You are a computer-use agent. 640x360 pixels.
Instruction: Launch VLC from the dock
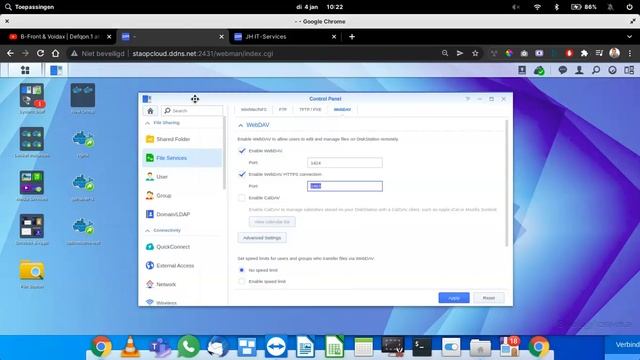(130, 347)
